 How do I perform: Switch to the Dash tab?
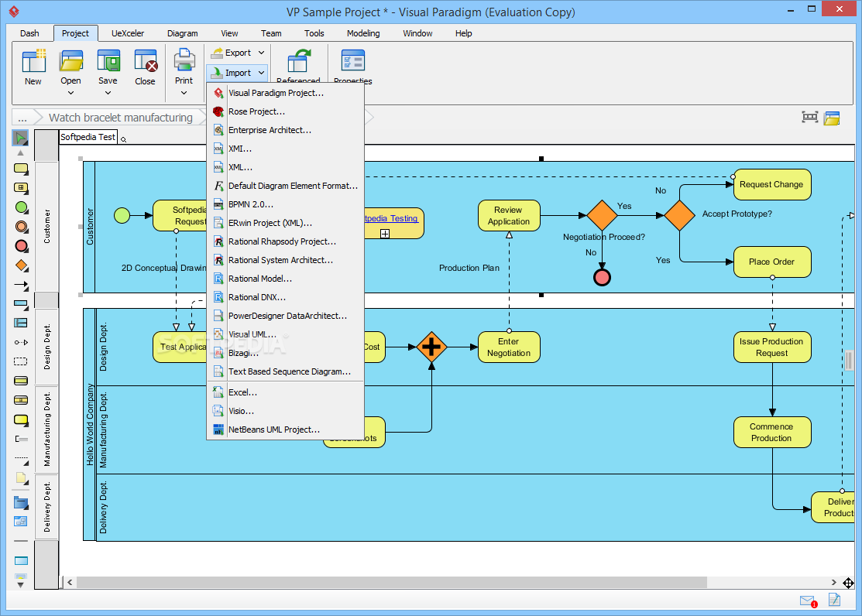pos(29,33)
